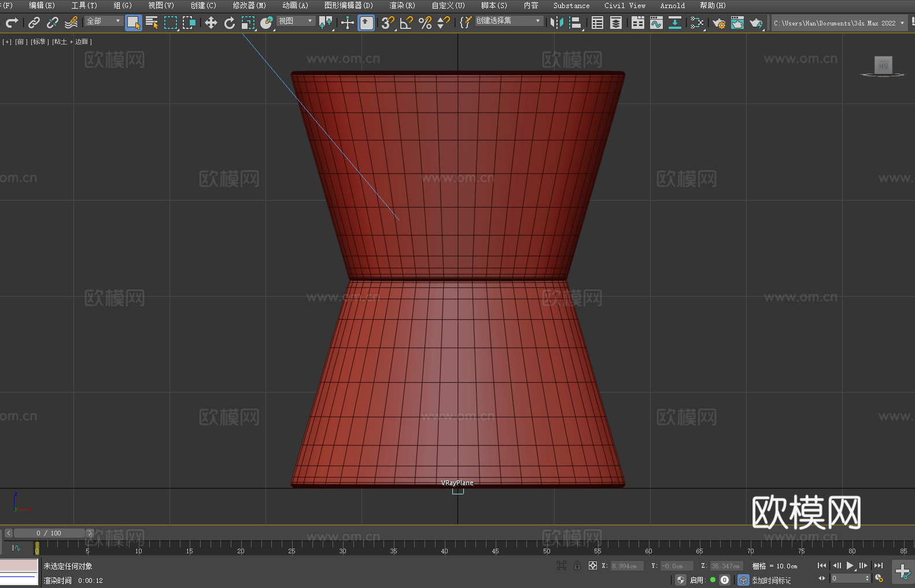The image size is (915, 588).
Task: Click the ViewCube front face
Action: pyautogui.click(x=883, y=64)
